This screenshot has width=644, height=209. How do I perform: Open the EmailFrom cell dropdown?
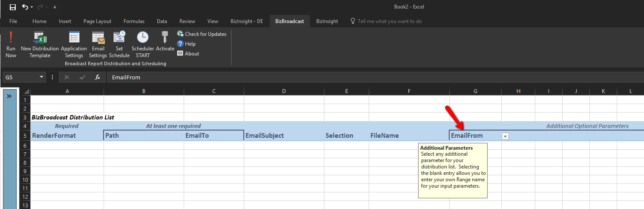click(x=505, y=136)
